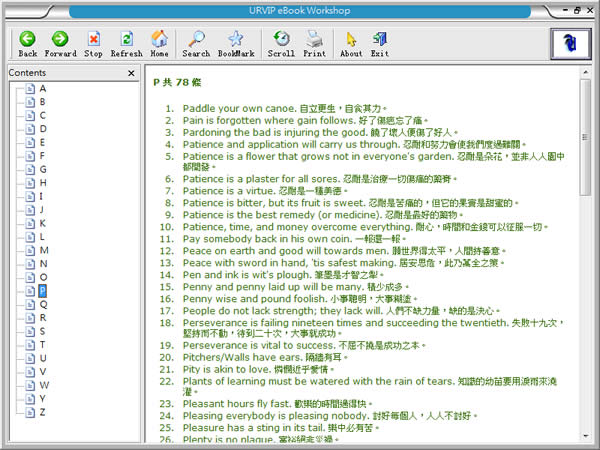
Task: Click the Back toolbar icon
Action: pos(27,42)
